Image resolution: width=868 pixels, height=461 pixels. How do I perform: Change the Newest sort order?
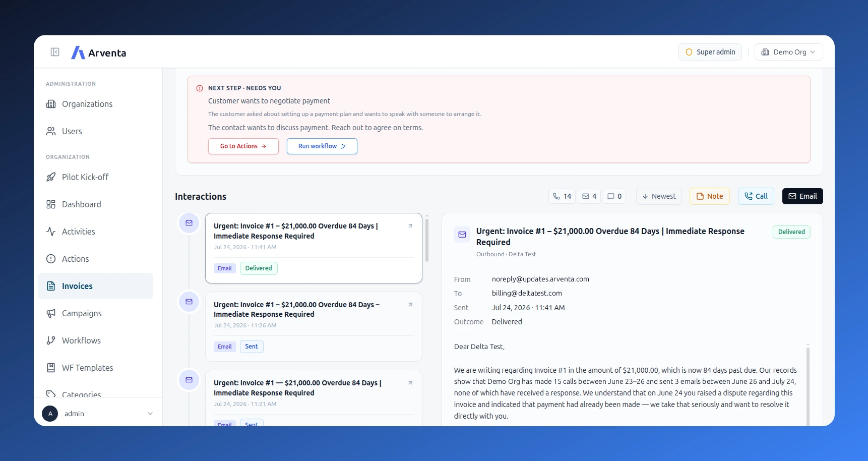659,196
